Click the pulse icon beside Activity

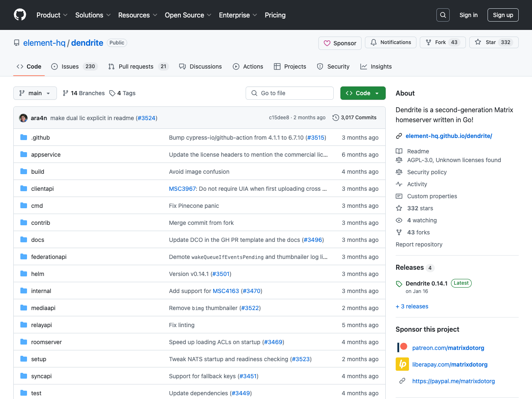(x=399, y=184)
